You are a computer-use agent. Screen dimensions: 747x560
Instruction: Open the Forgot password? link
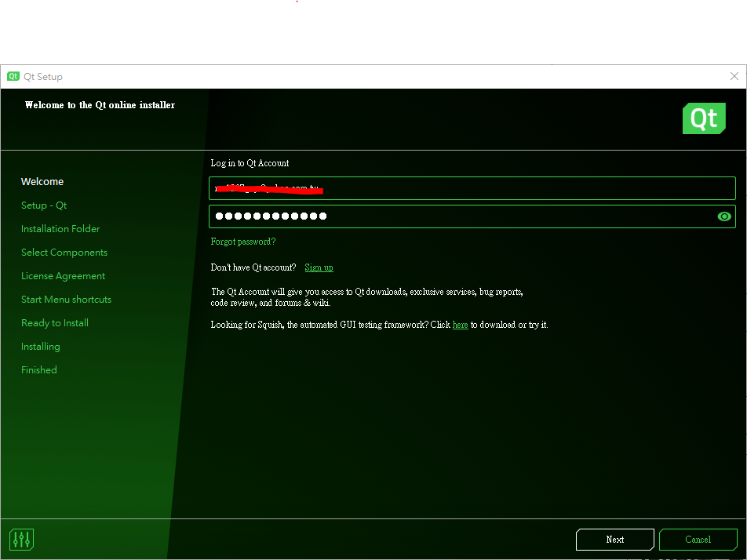(x=243, y=242)
